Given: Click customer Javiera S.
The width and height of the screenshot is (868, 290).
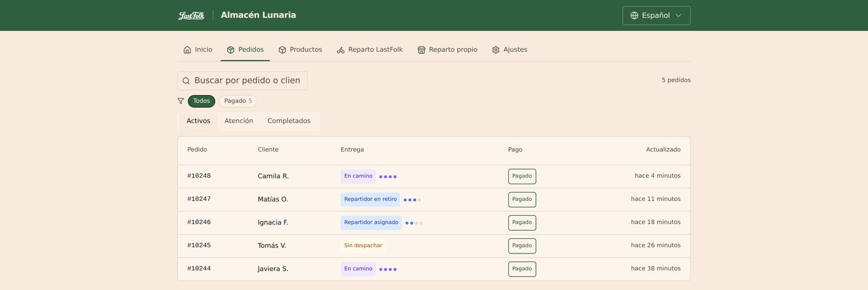Looking at the screenshot, I should pyautogui.click(x=273, y=269).
